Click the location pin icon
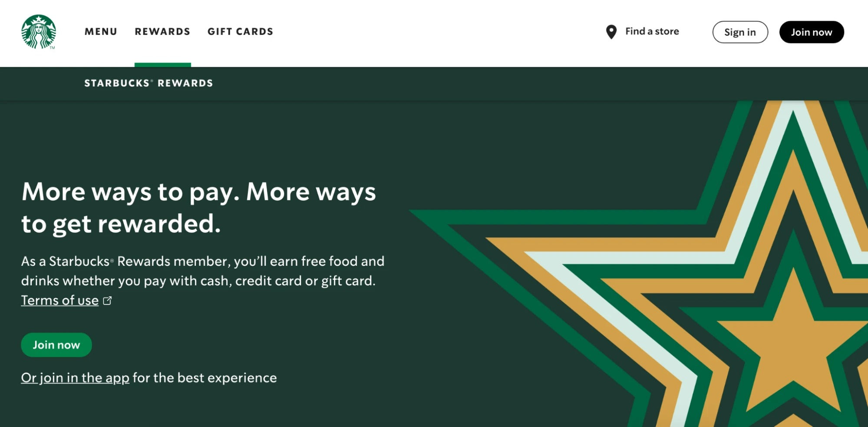This screenshot has height=427, width=868. pos(611,32)
